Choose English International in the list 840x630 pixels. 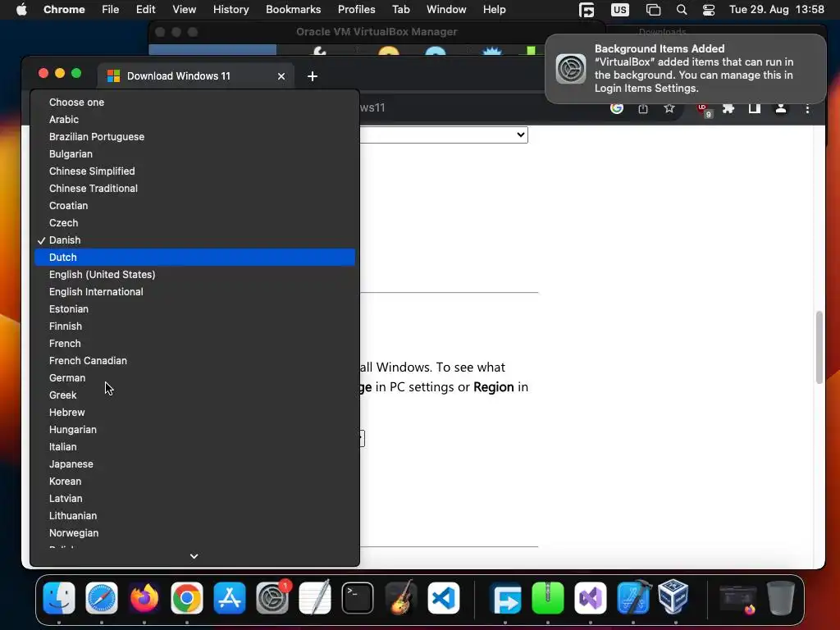coord(194,291)
